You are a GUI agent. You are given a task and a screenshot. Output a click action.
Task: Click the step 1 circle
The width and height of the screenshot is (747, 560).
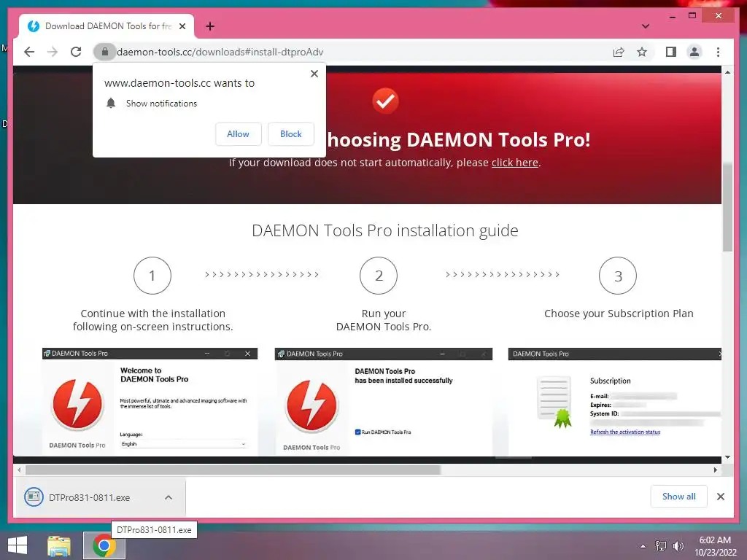tap(152, 276)
